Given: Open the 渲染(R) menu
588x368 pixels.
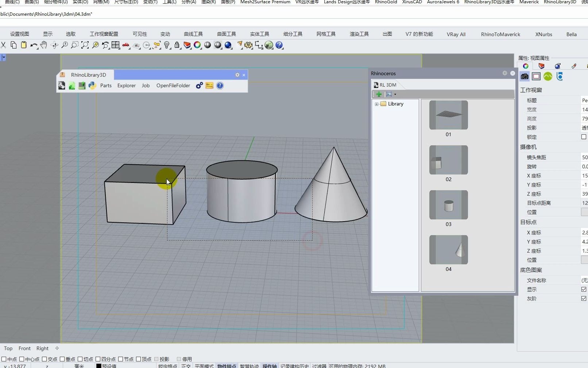Looking at the screenshot, I should 209,2.
